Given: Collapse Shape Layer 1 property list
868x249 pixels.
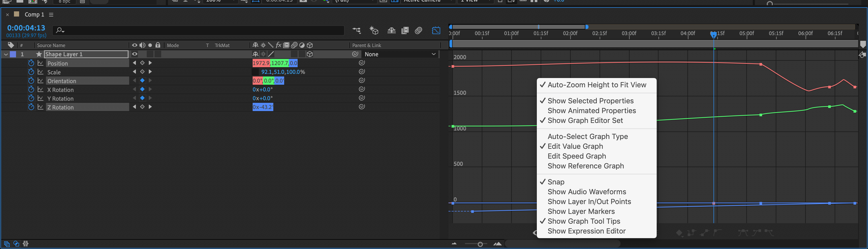Looking at the screenshot, I should click(6, 54).
